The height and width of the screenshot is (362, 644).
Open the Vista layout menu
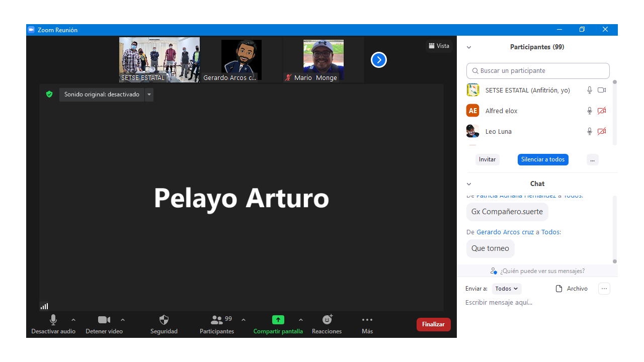point(439,46)
